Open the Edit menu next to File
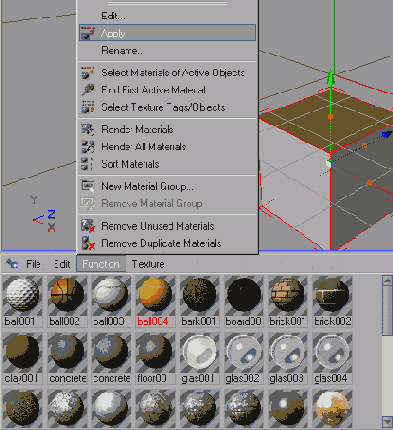Image resolution: width=393 pixels, height=430 pixels. (x=62, y=264)
